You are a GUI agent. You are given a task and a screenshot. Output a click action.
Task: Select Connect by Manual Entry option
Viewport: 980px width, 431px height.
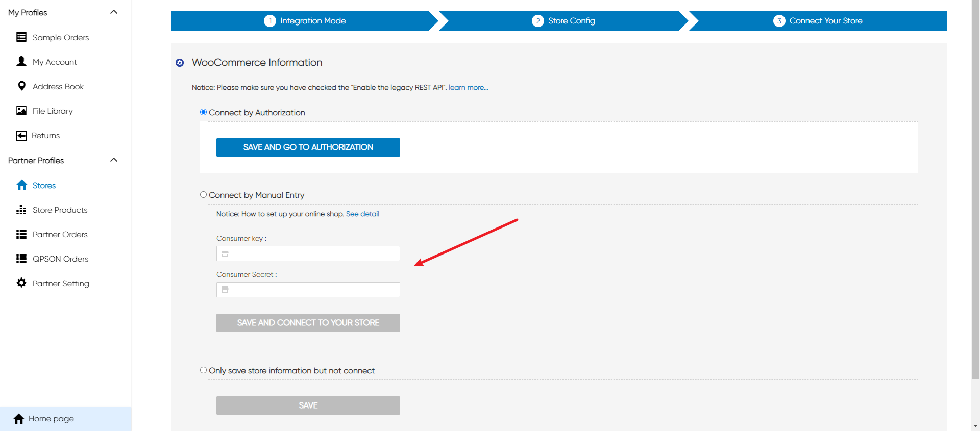(x=204, y=195)
